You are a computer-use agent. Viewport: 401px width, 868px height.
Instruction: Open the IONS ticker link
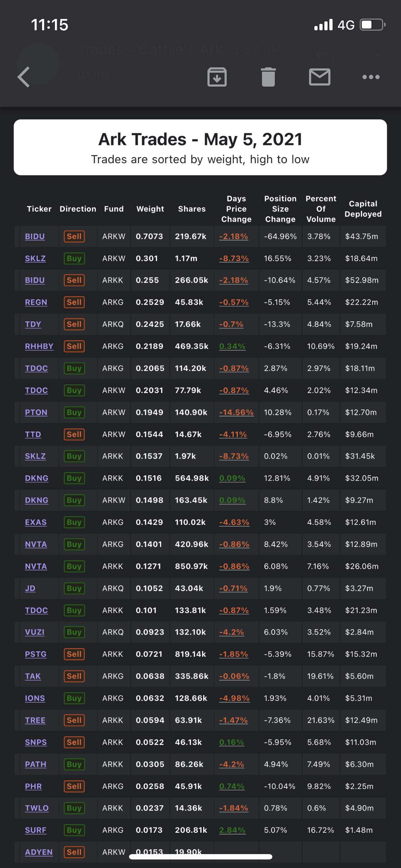tap(35, 698)
